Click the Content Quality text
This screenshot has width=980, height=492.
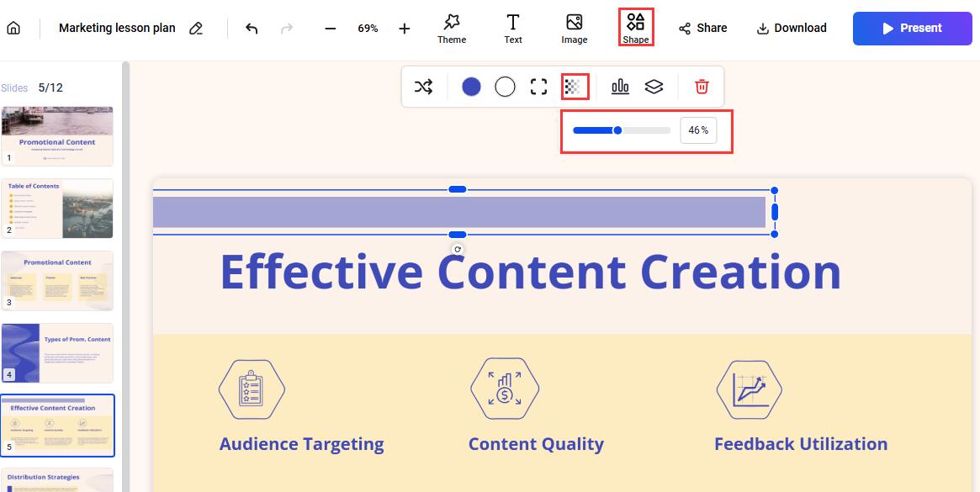[536, 444]
